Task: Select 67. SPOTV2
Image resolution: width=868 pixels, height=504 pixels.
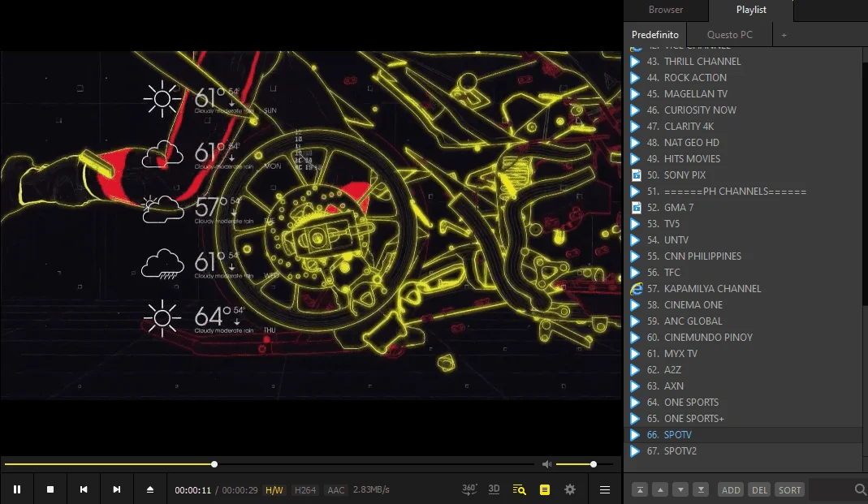Action: tap(744, 451)
